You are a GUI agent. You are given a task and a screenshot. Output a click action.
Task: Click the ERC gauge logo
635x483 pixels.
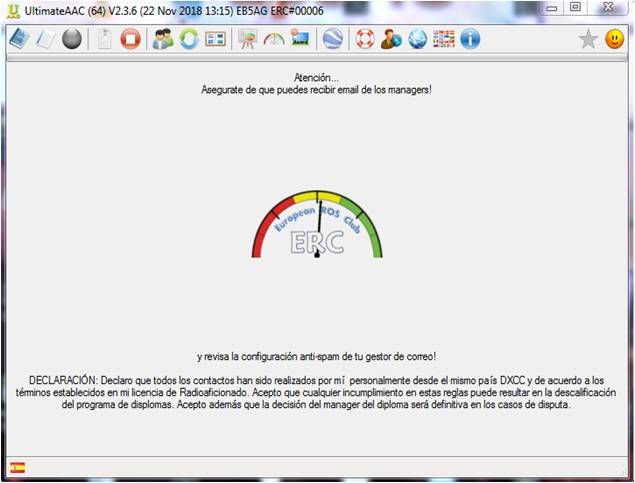(x=317, y=224)
